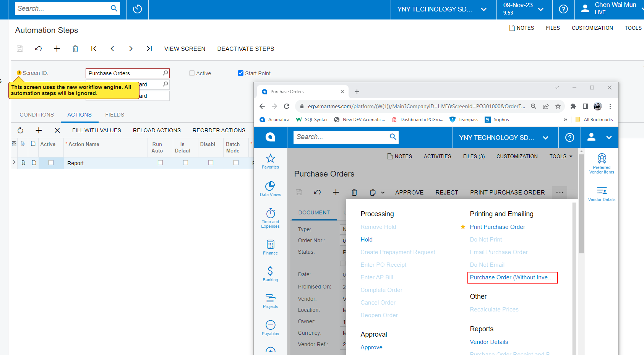Open Time and Expenses workspace

pos(270,218)
